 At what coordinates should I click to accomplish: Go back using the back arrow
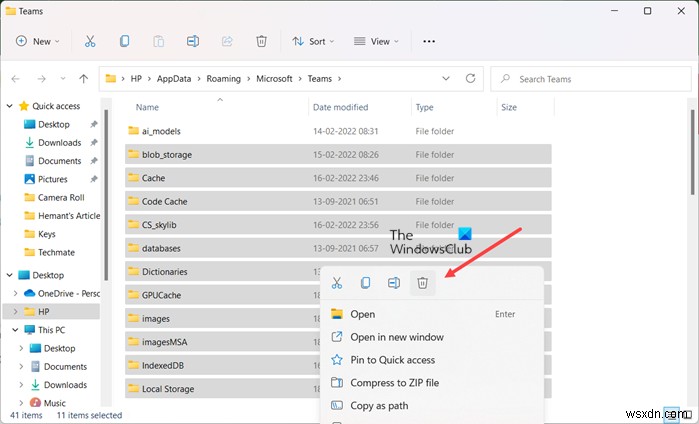[16, 79]
